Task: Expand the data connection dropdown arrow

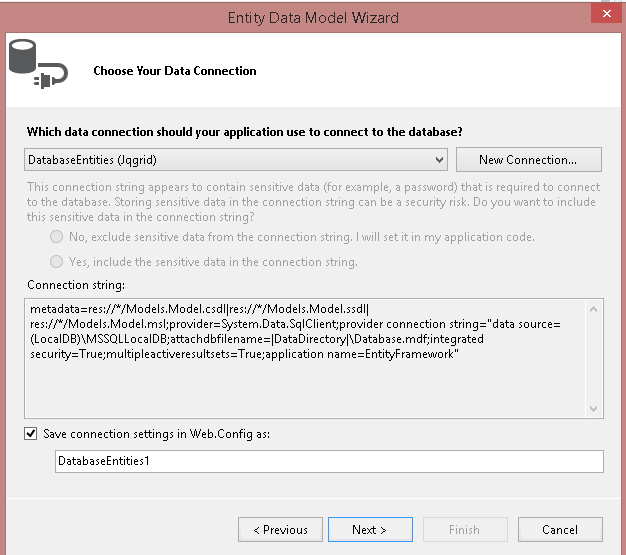Action: (440, 160)
